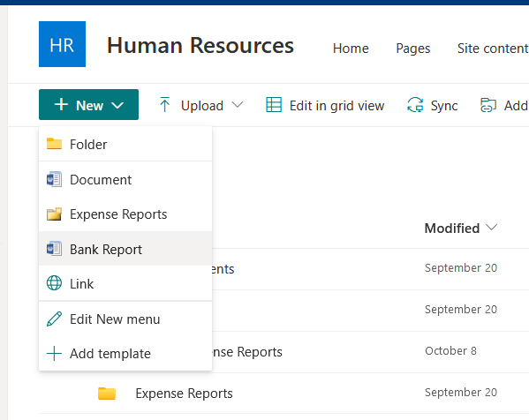Collapse the New menu chevron
529x420 pixels.
pos(117,106)
